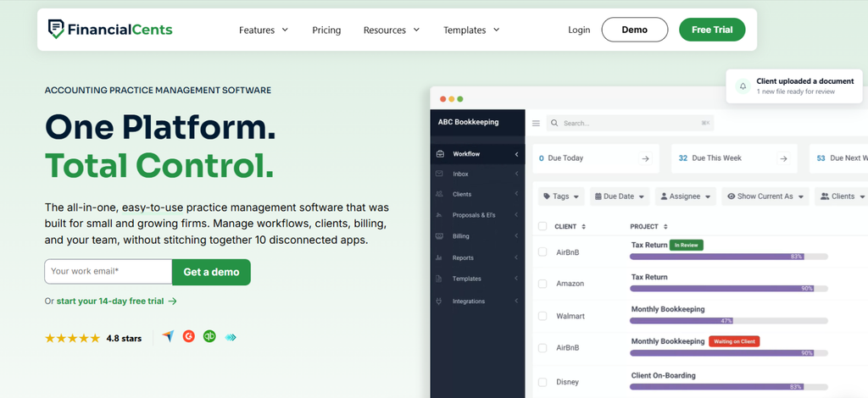Image resolution: width=868 pixels, height=398 pixels.
Task: Collapse the Workflow sidebar chevron
Action: click(516, 154)
